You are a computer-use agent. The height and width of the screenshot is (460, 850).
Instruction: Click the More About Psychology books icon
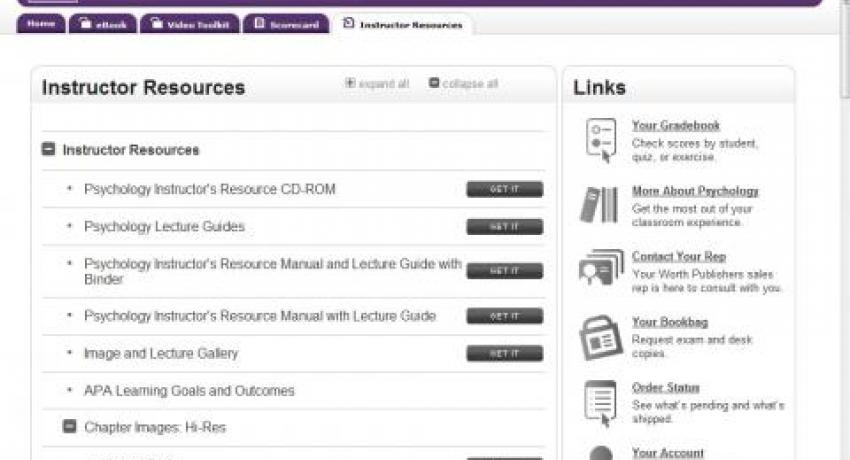click(x=599, y=205)
